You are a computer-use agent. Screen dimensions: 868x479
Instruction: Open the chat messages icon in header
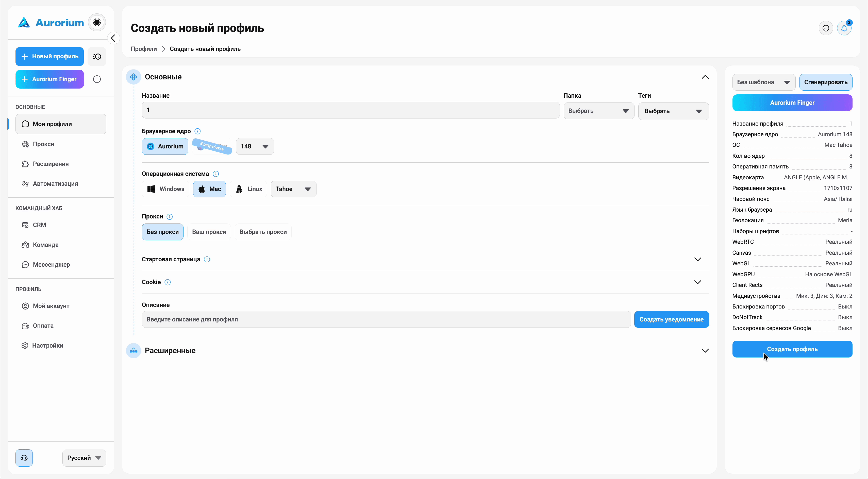pyautogui.click(x=826, y=28)
